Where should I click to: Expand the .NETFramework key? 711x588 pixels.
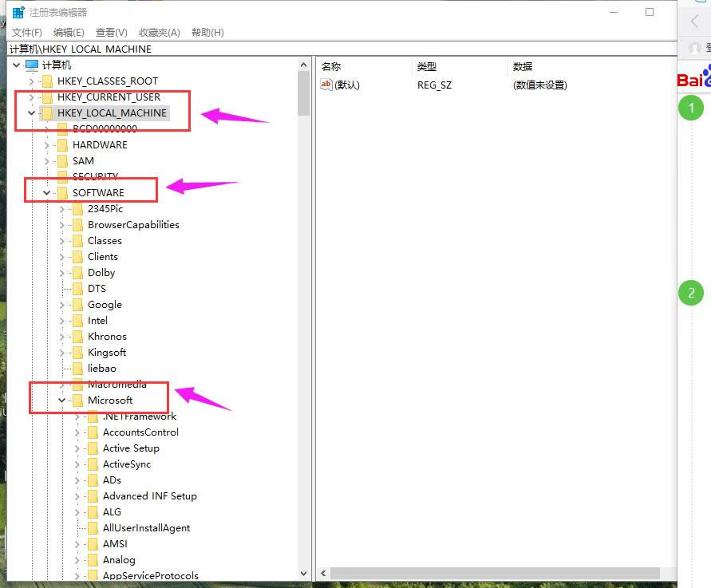click(x=77, y=416)
